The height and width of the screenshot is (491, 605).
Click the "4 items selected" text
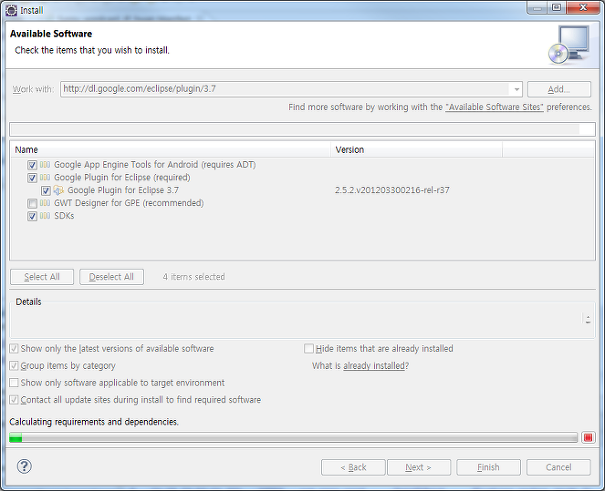194,277
